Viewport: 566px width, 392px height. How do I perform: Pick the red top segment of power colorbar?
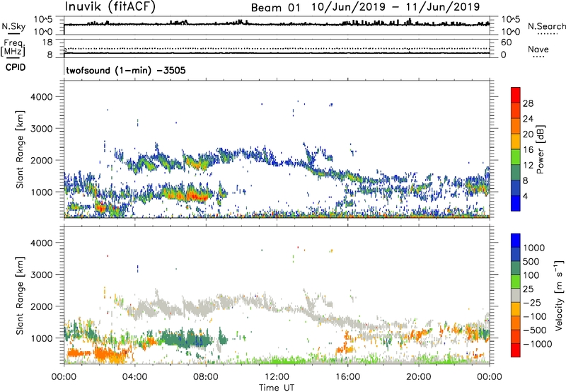tap(516, 96)
